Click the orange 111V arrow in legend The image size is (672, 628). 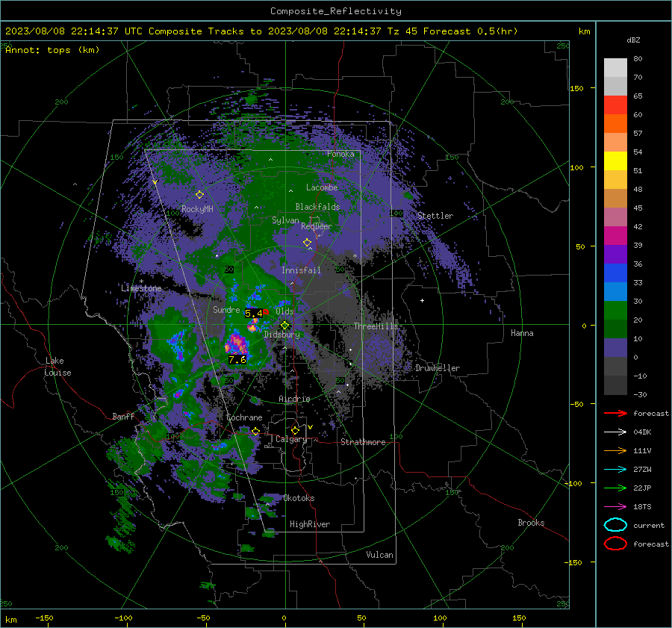pos(615,450)
